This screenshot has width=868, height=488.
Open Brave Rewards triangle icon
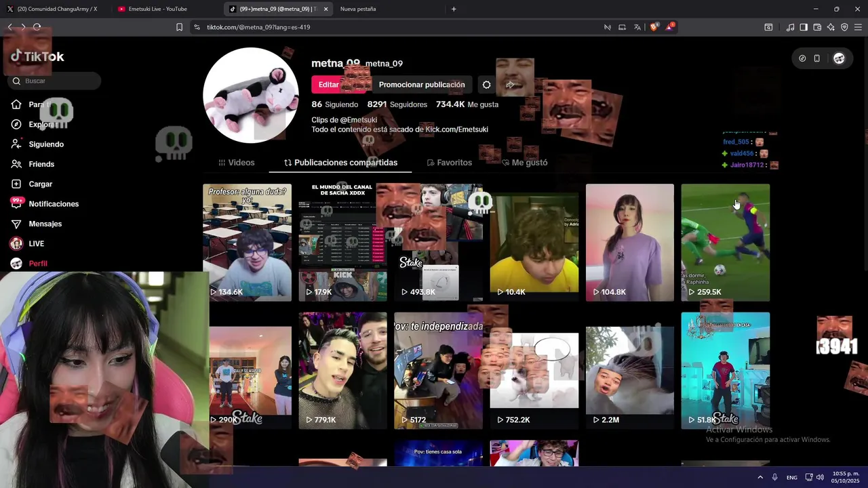tap(671, 27)
